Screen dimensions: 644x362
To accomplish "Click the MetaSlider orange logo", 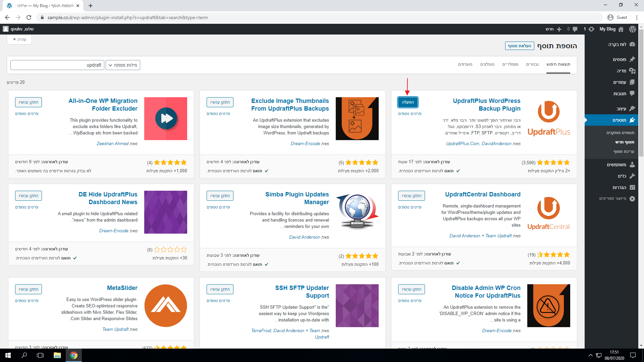I will (166, 306).
